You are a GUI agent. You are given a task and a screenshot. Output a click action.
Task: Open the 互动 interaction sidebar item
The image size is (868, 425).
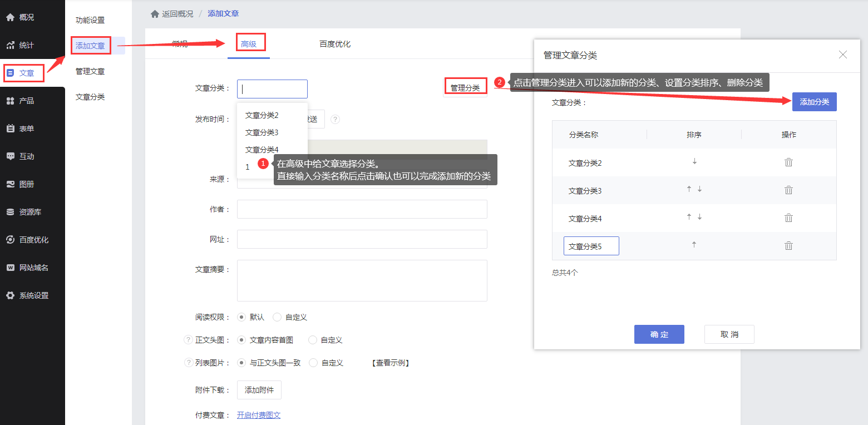[x=32, y=156]
